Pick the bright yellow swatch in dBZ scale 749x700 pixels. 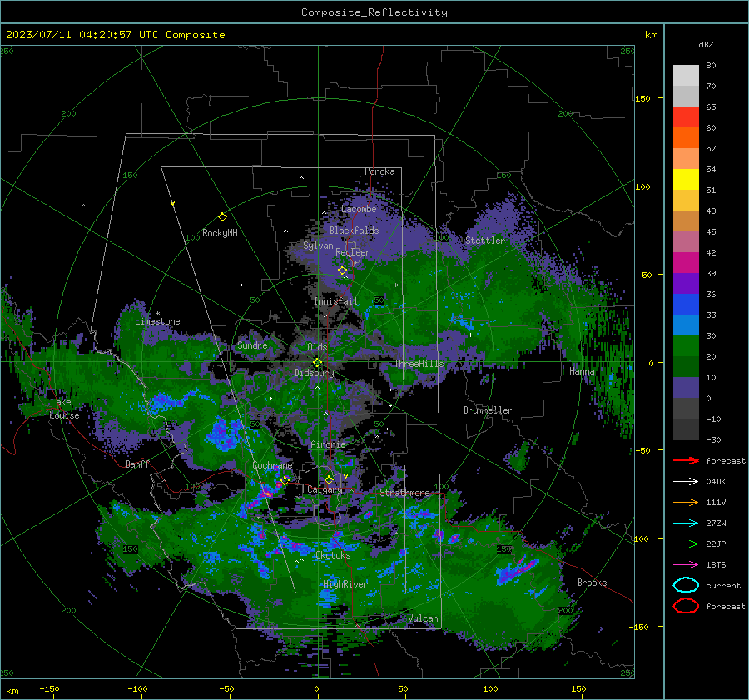point(686,179)
